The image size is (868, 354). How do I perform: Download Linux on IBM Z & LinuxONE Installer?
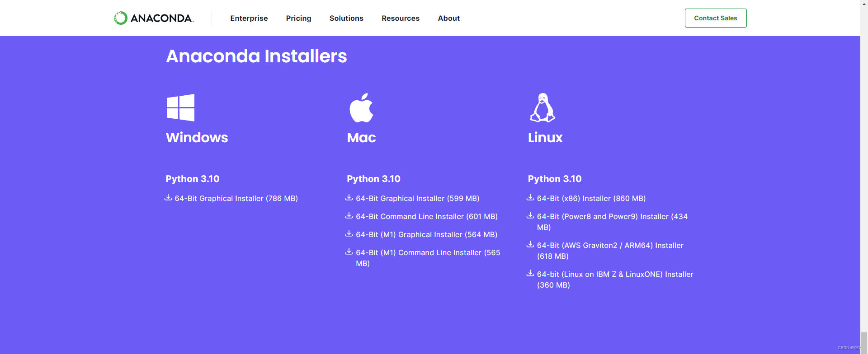pos(615,279)
